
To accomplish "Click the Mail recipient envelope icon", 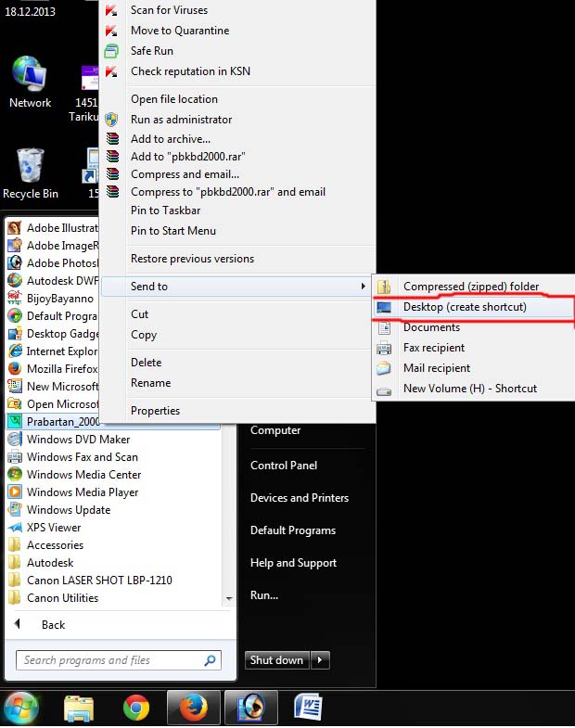I will click(x=384, y=368).
